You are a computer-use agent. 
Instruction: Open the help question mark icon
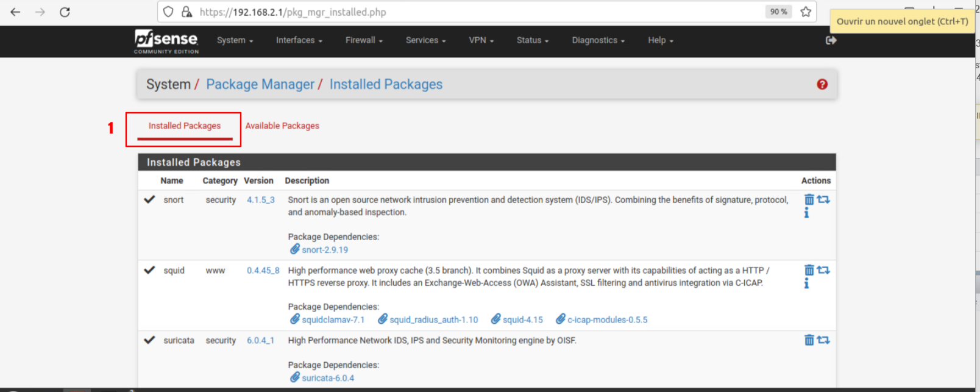822,84
